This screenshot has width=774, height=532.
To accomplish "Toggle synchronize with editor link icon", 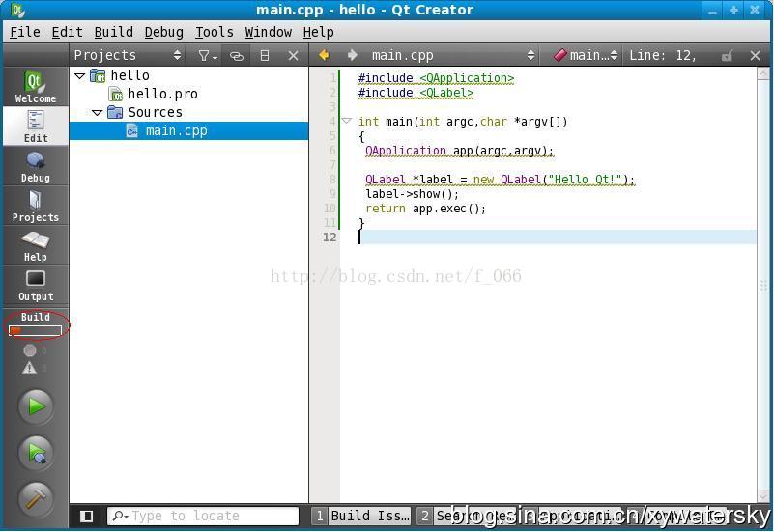I will [x=237, y=56].
